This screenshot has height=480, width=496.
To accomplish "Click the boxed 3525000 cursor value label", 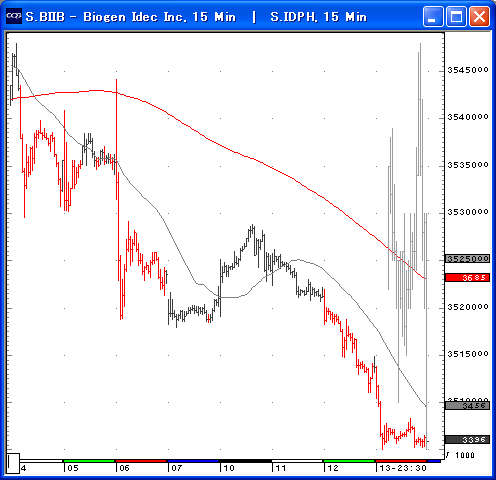I will tap(467, 259).
